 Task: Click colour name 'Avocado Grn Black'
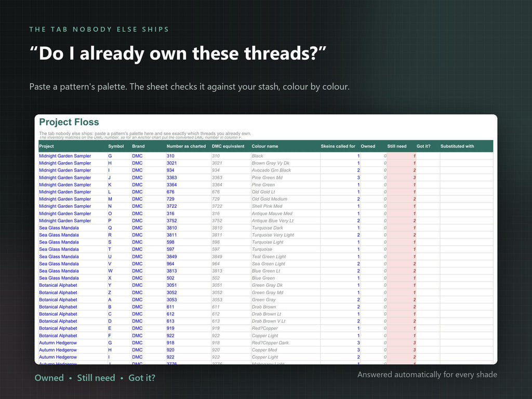click(x=271, y=170)
